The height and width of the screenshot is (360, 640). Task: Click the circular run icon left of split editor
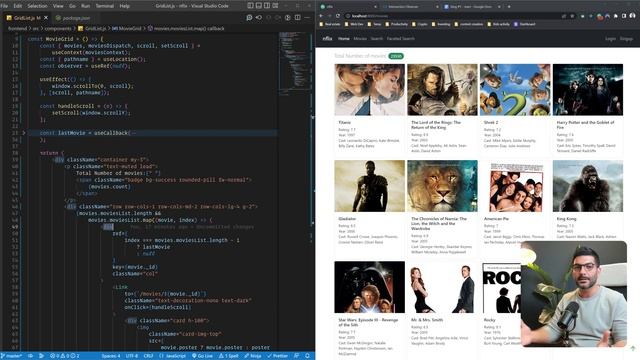[x=288, y=18]
